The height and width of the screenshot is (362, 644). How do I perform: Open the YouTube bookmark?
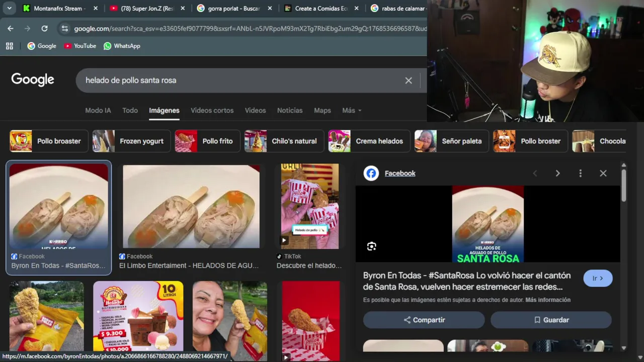point(80,46)
